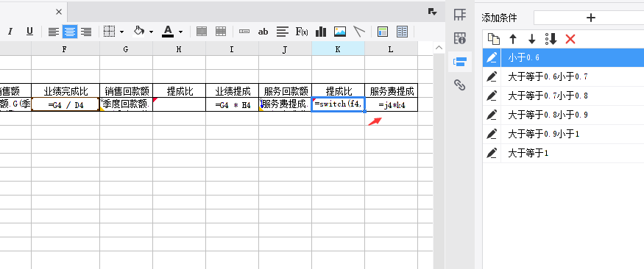Image resolution: width=644 pixels, height=269 pixels.
Task: Select condition row 大于等于0.7小于0.8
Action: [573, 96]
